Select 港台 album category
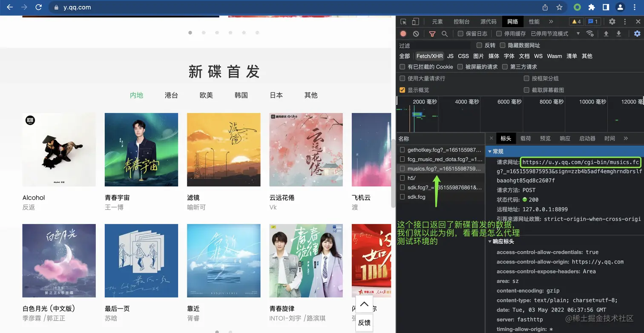 171,95
